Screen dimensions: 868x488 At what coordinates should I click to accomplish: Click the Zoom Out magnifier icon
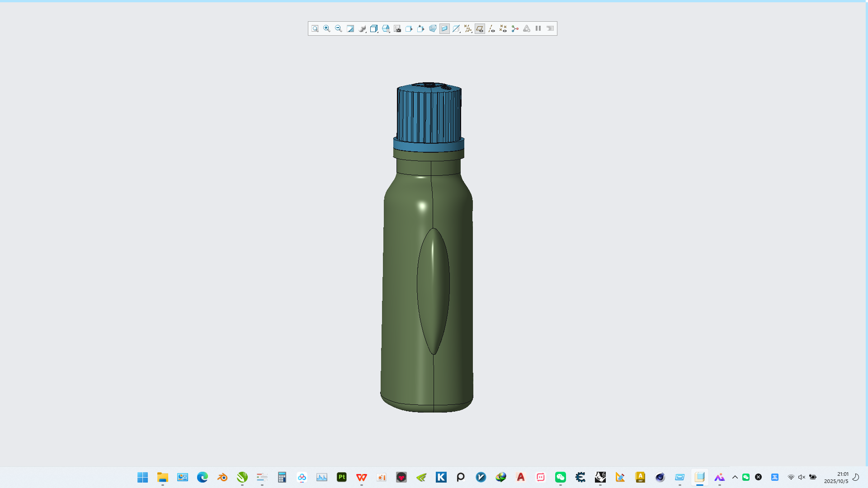[339, 28]
